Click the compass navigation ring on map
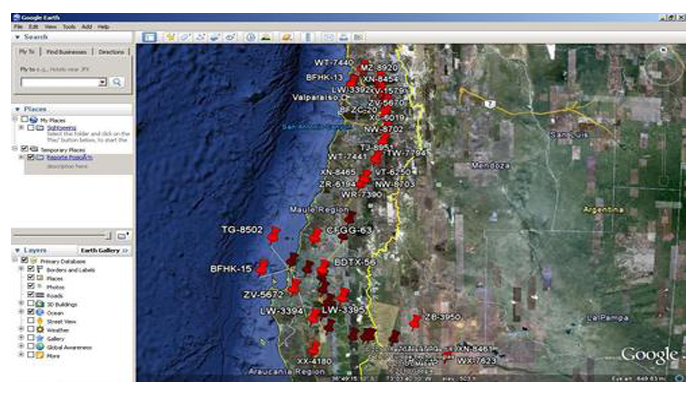 tap(664, 66)
